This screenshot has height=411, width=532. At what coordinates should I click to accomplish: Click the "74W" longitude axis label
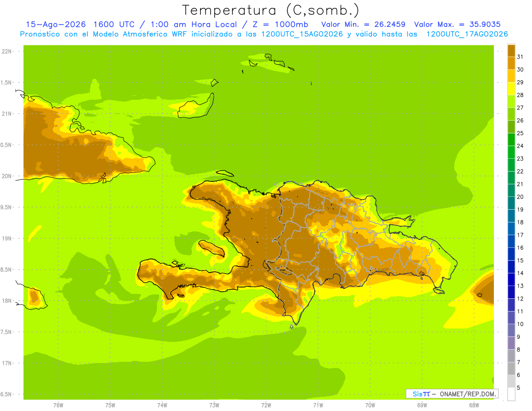[162, 405]
